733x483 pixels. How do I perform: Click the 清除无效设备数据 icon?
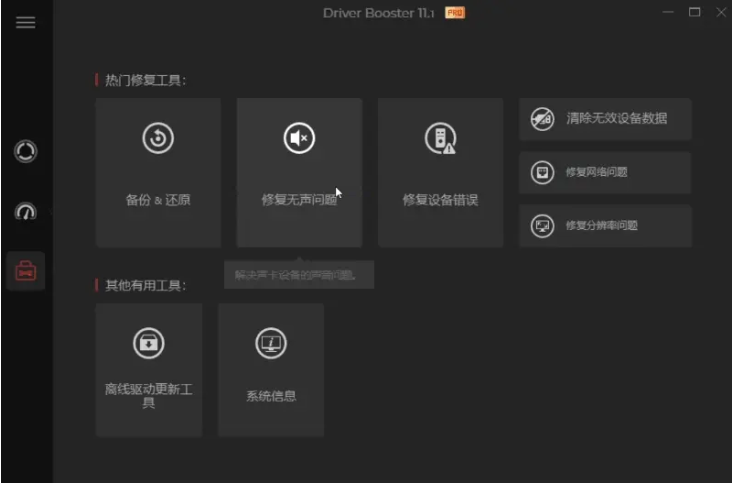pyautogui.click(x=542, y=119)
